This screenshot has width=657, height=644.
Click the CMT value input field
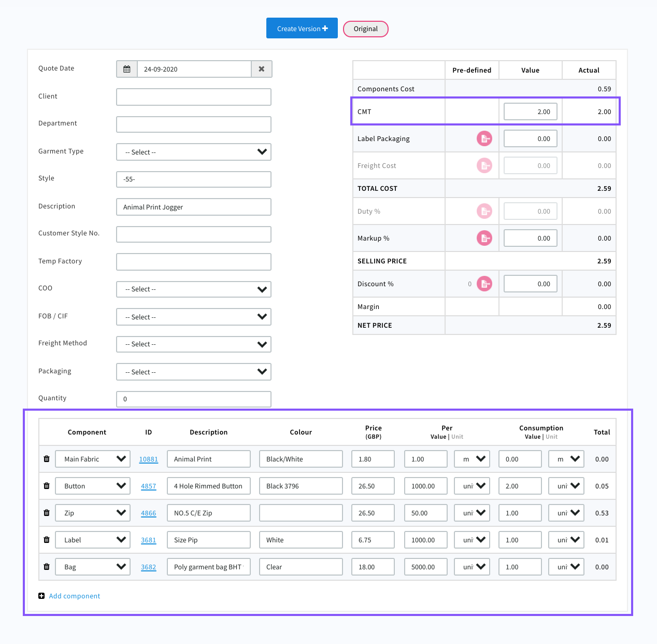click(531, 111)
